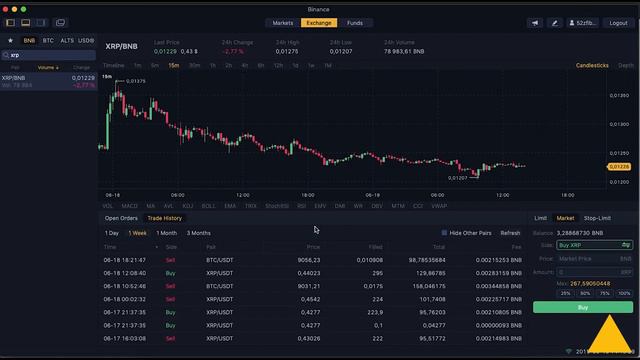640x360 pixels.
Task: Enable the MACD indicator
Action: click(x=129, y=206)
